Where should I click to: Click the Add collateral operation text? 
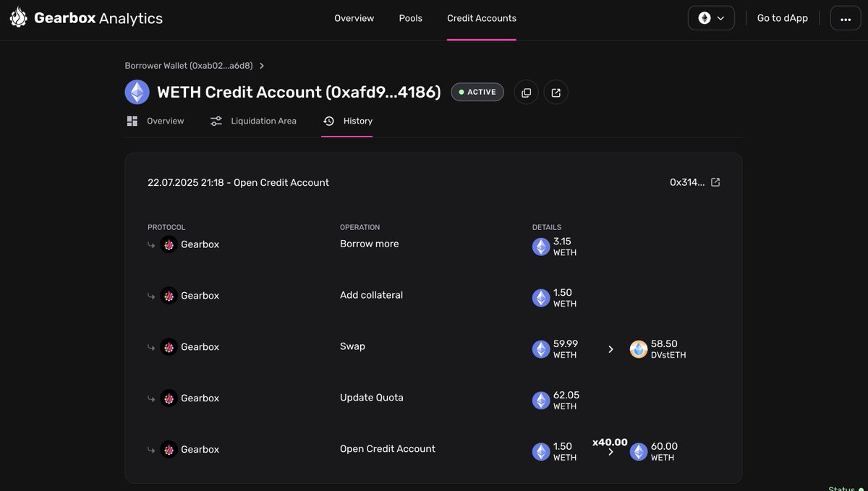(372, 295)
